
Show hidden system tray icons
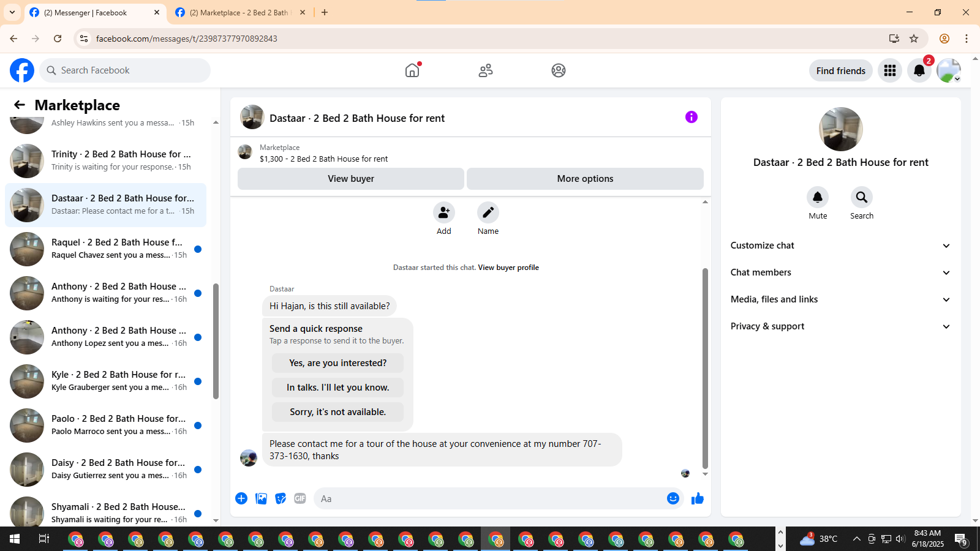pos(856,539)
